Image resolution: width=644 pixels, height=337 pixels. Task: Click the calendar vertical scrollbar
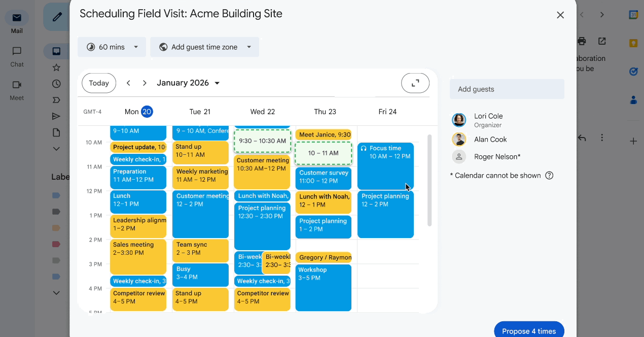[430, 180]
